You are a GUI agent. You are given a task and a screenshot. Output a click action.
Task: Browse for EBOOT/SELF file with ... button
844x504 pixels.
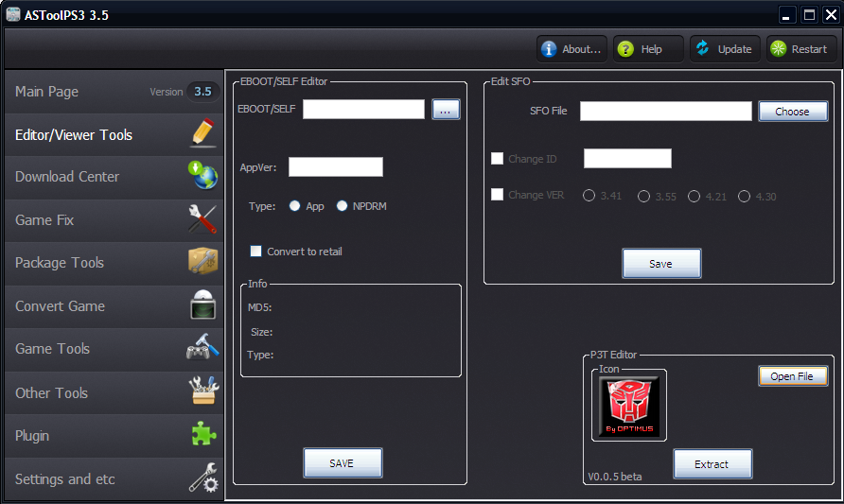click(x=446, y=110)
